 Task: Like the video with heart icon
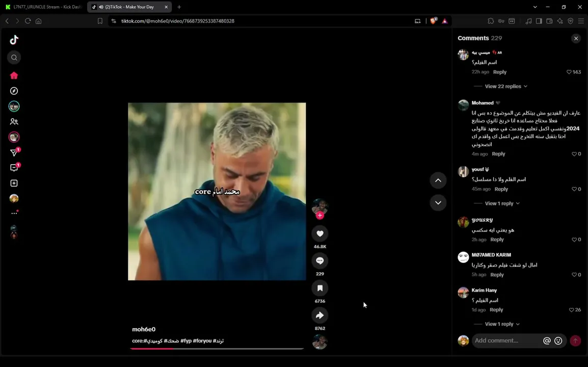coord(320,233)
